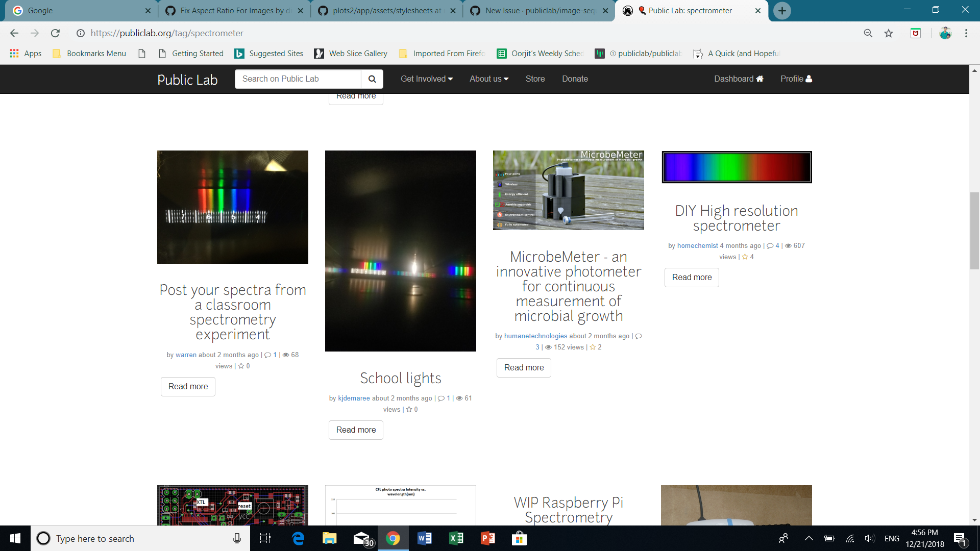Open warren's author profile link
Screen dimensions: 980x551
(186, 355)
